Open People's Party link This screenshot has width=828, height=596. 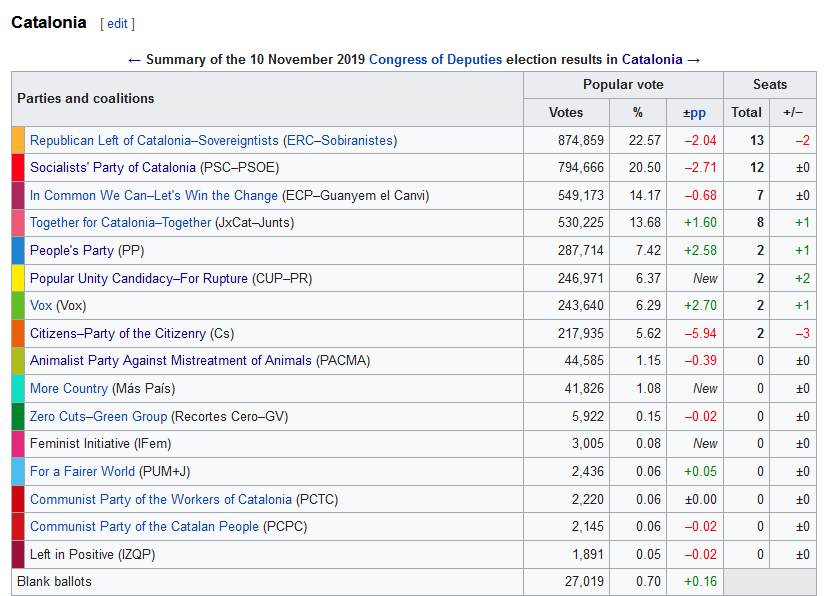pos(72,250)
